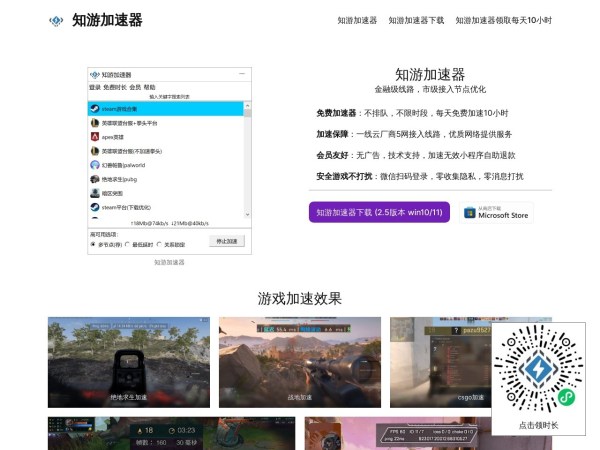Click the lightning logo in the QR code center

[x=538, y=369]
